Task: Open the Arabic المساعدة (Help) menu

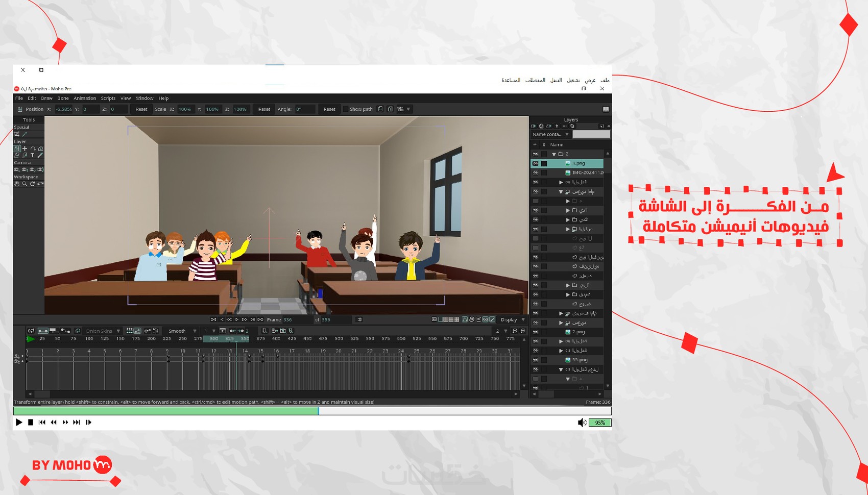Action: coord(511,80)
